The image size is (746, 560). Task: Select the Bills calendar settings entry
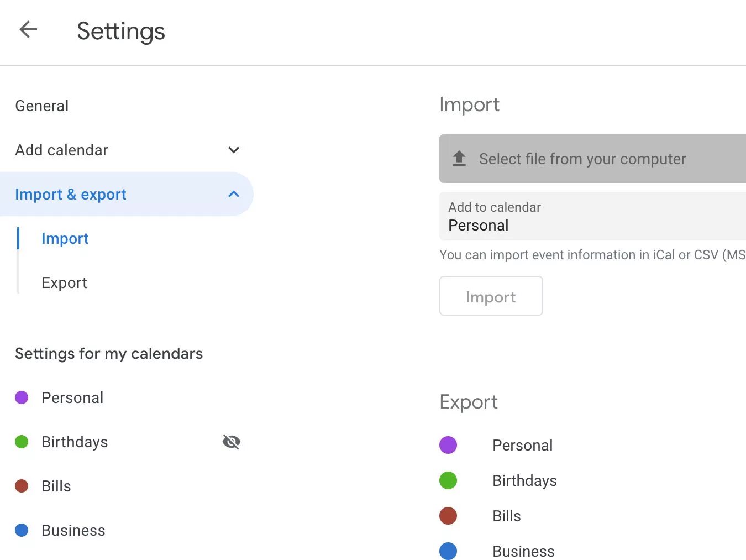click(x=56, y=485)
